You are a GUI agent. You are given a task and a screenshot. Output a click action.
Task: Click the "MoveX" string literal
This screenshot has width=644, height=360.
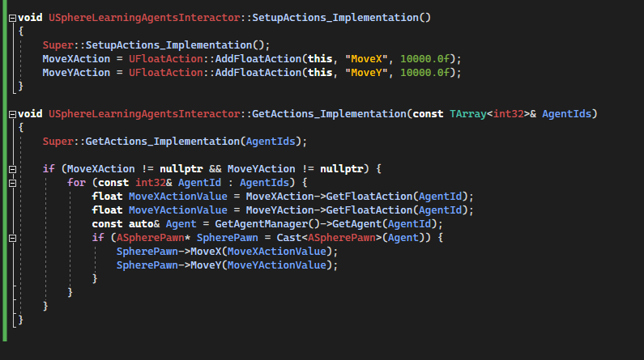(366, 59)
